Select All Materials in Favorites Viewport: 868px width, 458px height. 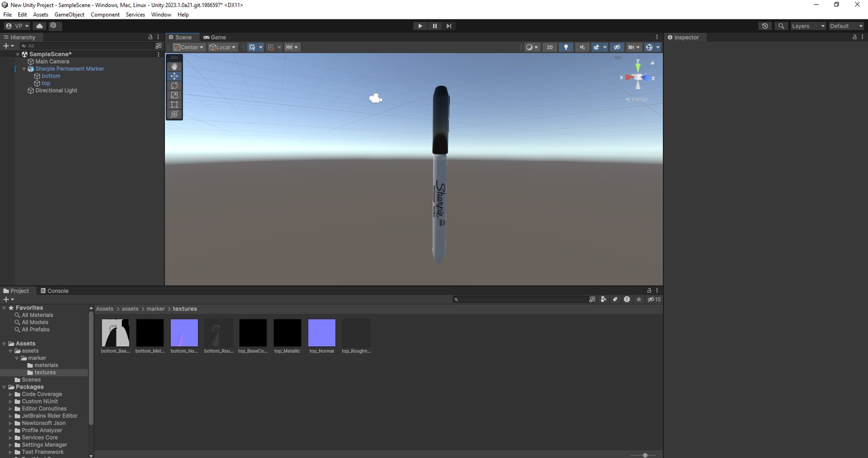(x=38, y=315)
